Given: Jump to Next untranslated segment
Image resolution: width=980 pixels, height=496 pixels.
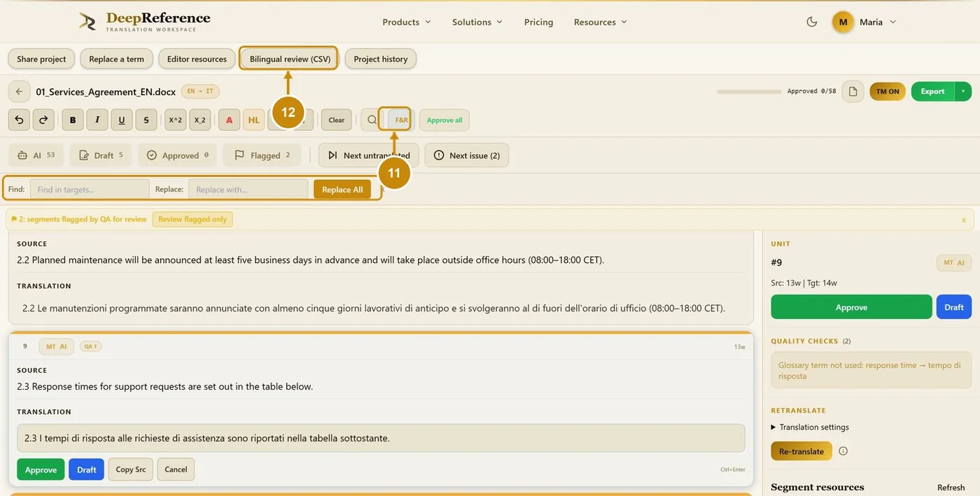Looking at the screenshot, I should (x=369, y=155).
